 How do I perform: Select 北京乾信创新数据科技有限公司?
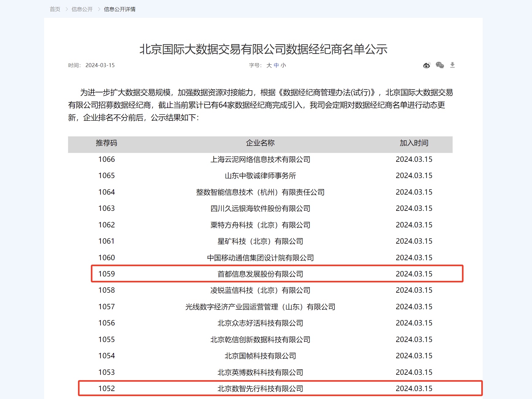pos(260,340)
